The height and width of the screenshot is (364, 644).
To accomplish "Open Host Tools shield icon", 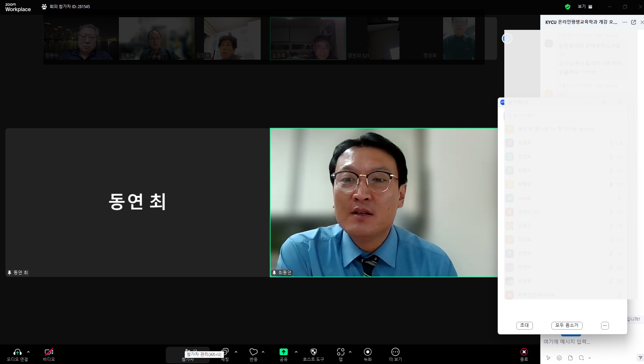I will click(313, 352).
